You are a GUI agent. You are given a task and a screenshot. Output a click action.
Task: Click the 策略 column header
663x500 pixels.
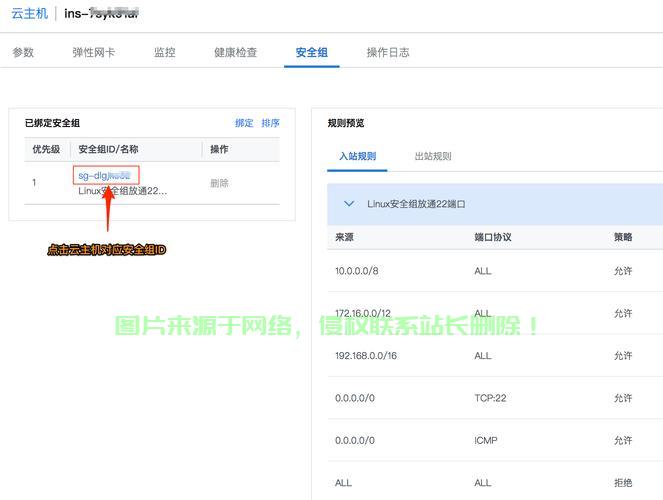tap(623, 237)
